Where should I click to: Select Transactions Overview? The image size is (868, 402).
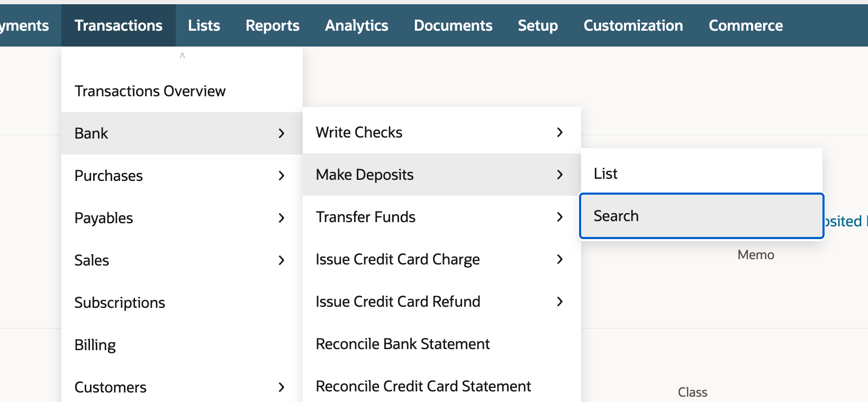[182, 91]
